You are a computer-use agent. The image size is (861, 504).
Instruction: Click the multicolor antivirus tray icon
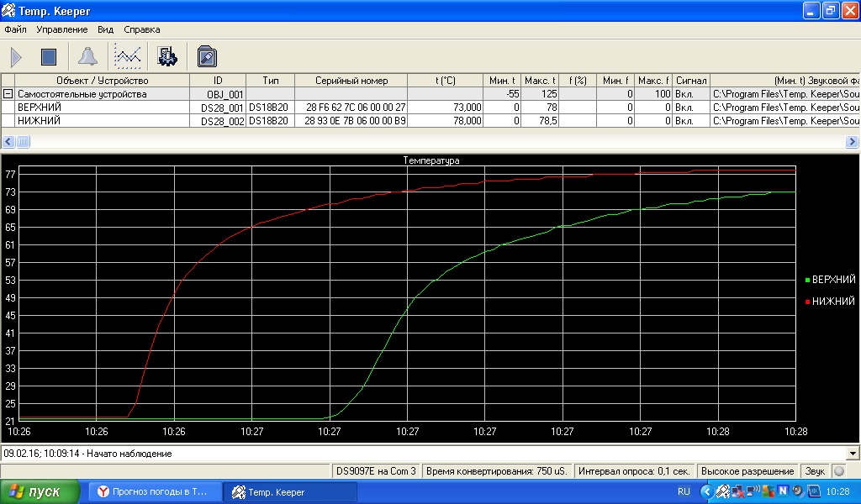[x=768, y=491]
